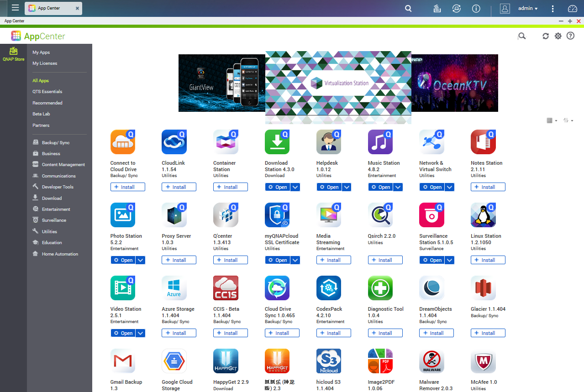Open the McAfee app icon

pos(483,361)
